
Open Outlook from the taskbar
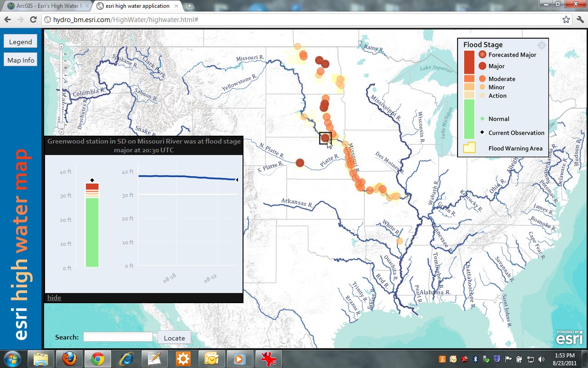point(212,359)
